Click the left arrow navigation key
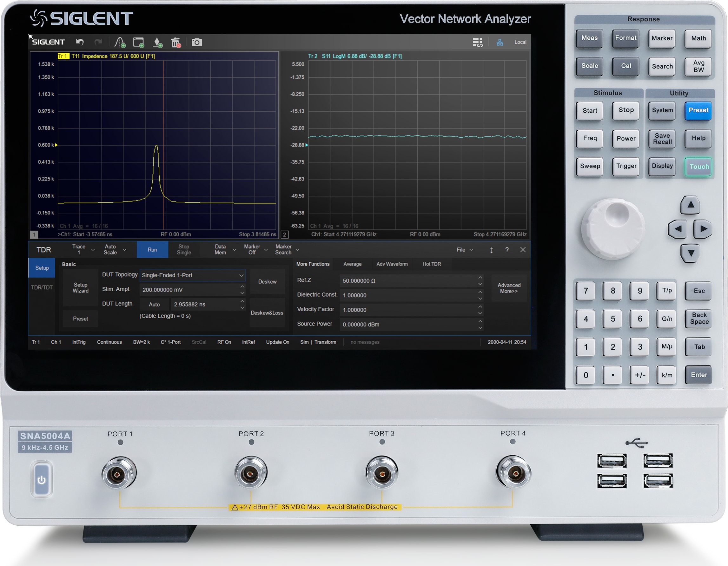Viewport: 728px width, 566px height. tap(677, 229)
